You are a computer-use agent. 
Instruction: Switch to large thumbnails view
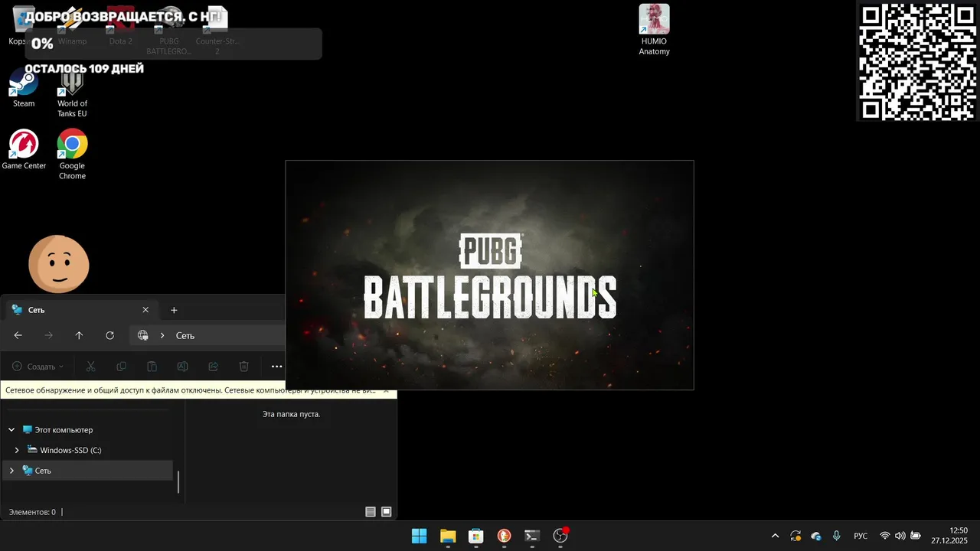pyautogui.click(x=387, y=512)
